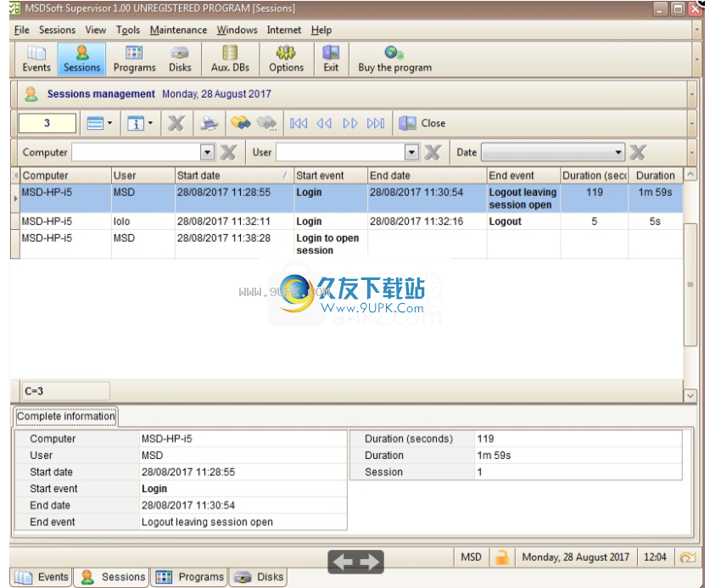Image resolution: width=710 pixels, height=588 pixels.
Task: Expand the Computer filter combo box
Action: coord(207,152)
